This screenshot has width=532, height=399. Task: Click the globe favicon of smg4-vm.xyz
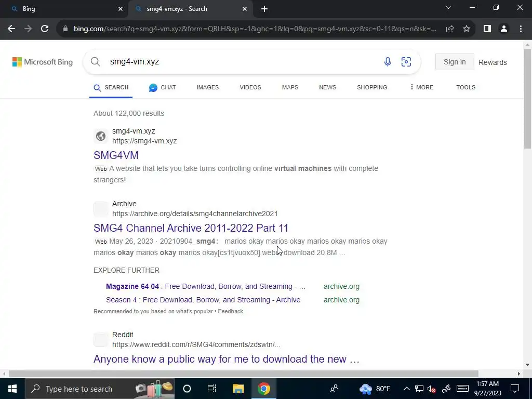point(100,136)
